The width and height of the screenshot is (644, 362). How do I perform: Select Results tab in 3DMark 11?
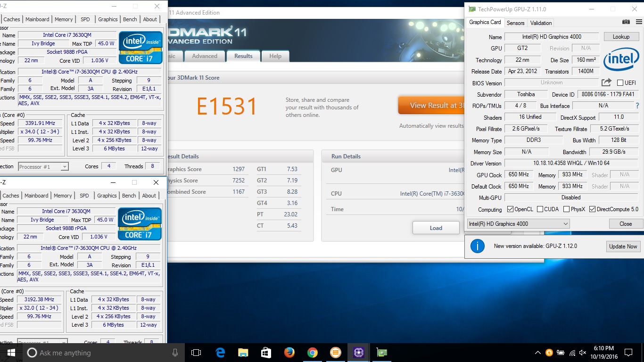[243, 56]
